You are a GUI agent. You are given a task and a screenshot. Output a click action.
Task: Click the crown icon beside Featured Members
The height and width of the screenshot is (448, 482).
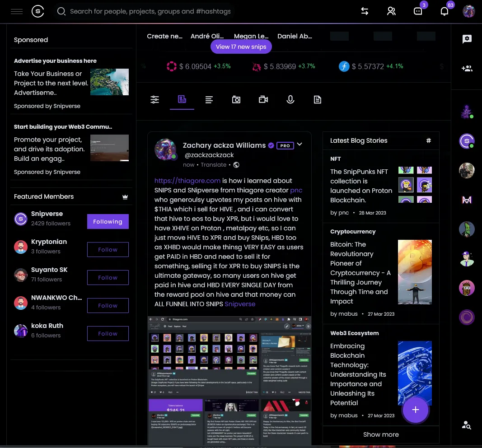(125, 196)
